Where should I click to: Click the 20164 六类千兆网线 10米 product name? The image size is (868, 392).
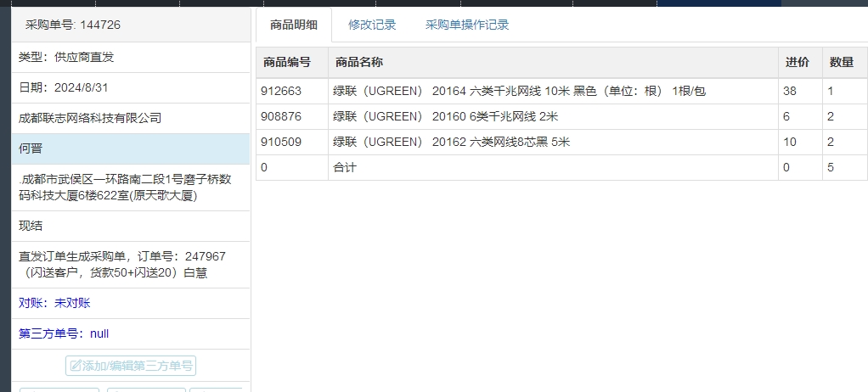tap(519, 92)
